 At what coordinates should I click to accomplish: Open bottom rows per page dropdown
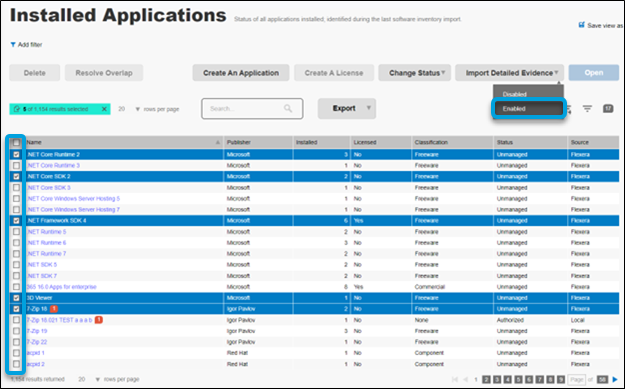point(98,379)
